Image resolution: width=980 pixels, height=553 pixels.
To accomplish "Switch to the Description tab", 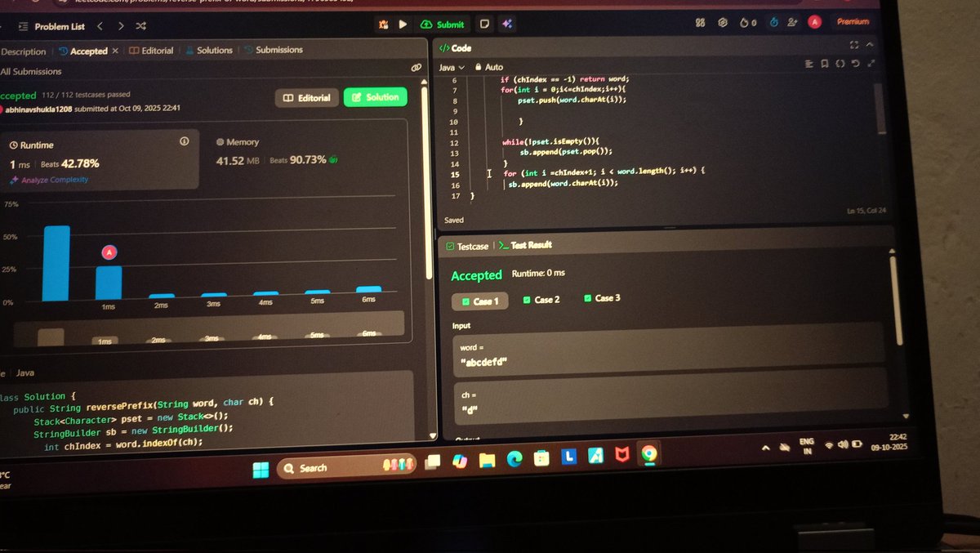I will tap(23, 51).
